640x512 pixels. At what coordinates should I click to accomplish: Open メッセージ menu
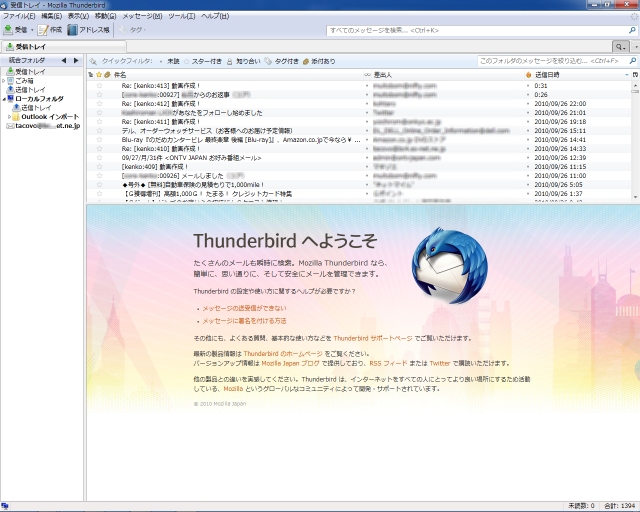142,16
